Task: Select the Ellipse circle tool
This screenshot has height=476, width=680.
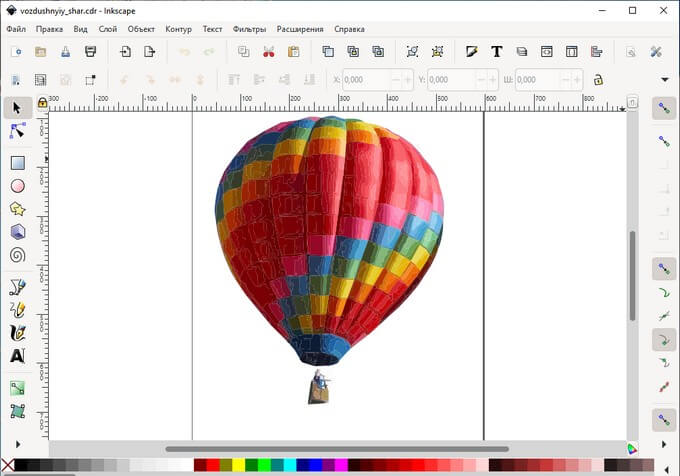Action: (17, 186)
